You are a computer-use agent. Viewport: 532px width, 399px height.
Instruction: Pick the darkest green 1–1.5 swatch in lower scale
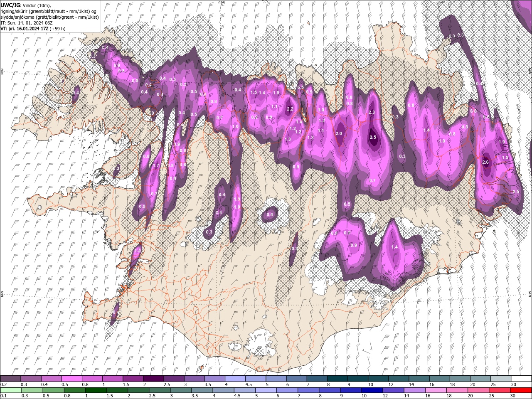pyautogui.click(x=97, y=390)
